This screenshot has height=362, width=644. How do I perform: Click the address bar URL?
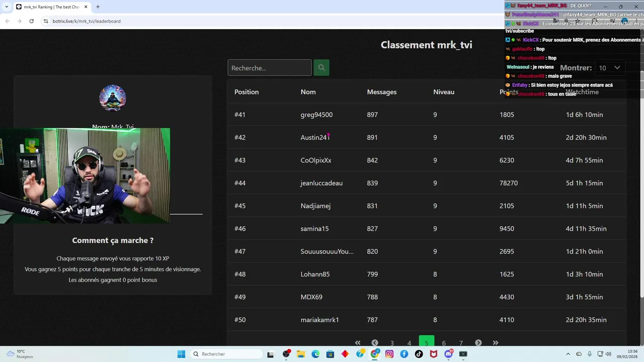[x=87, y=21]
